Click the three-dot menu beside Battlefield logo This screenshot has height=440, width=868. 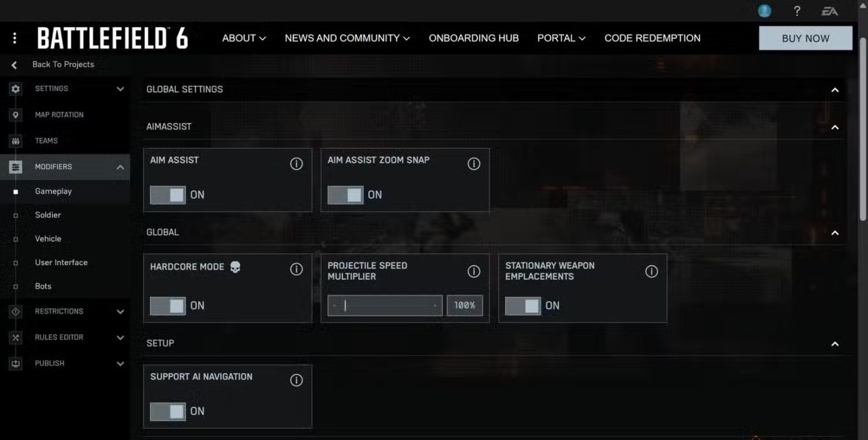[15, 38]
